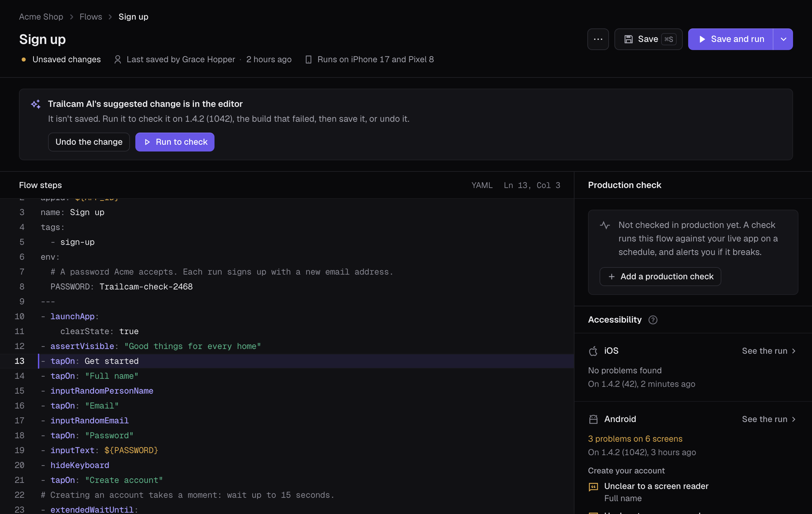812x514 pixels.
Task: Click the line 'PASSWORD: Trailcam-check-2468'
Action: (x=121, y=287)
